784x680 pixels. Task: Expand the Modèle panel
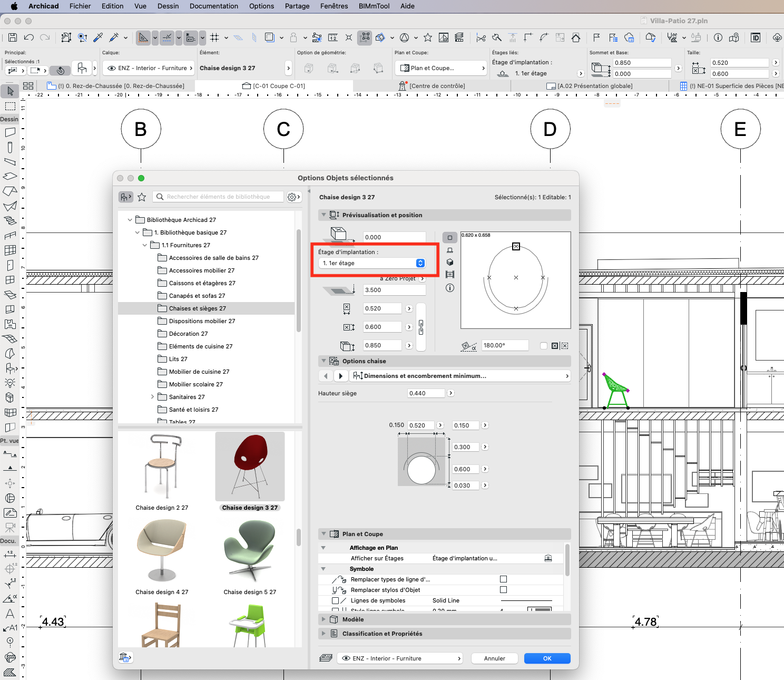(324, 619)
